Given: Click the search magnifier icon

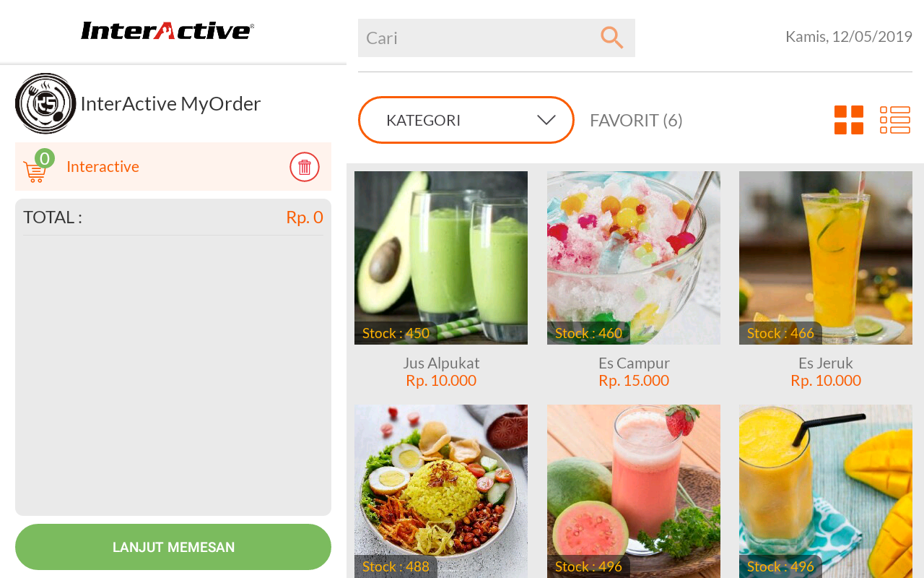Looking at the screenshot, I should pos(611,38).
